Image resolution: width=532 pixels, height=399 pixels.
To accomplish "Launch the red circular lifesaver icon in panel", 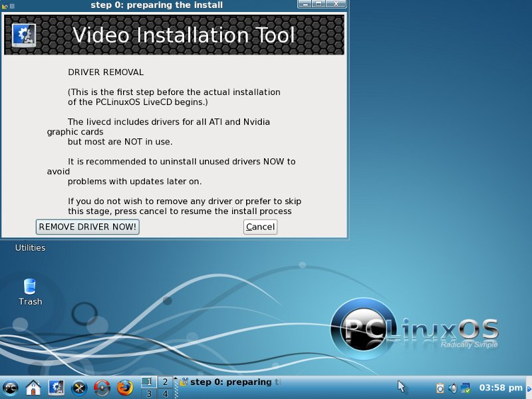I will pyautogui.click(x=102, y=387).
